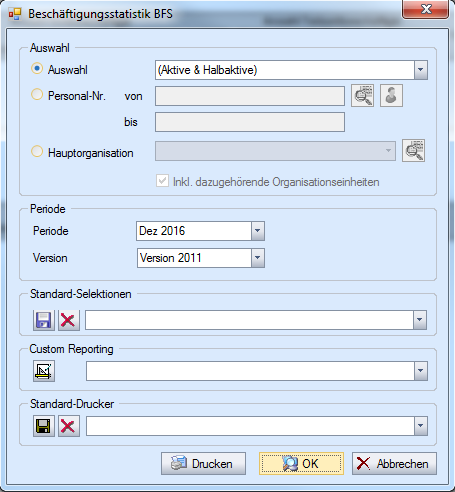Open the Personal-Nr. search lookup icon

coord(362,96)
